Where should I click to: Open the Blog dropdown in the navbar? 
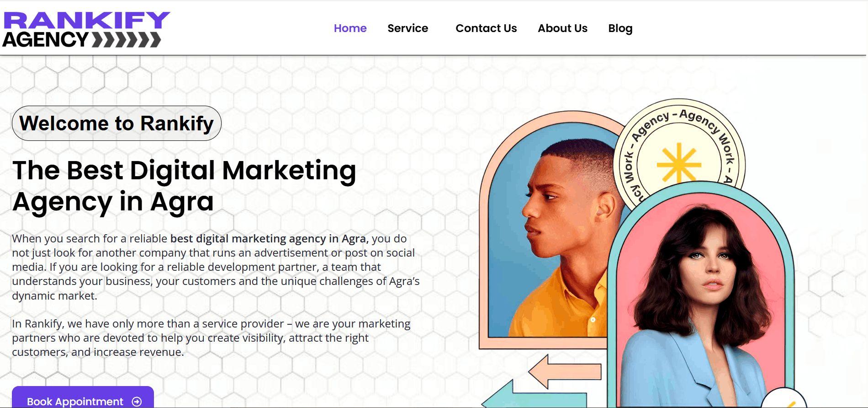(x=620, y=28)
